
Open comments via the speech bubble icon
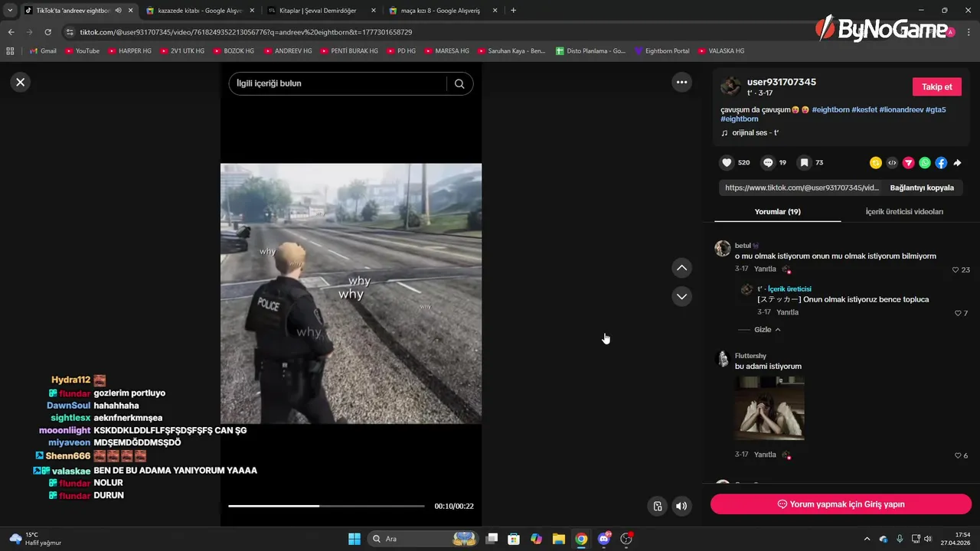[x=768, y=162]
